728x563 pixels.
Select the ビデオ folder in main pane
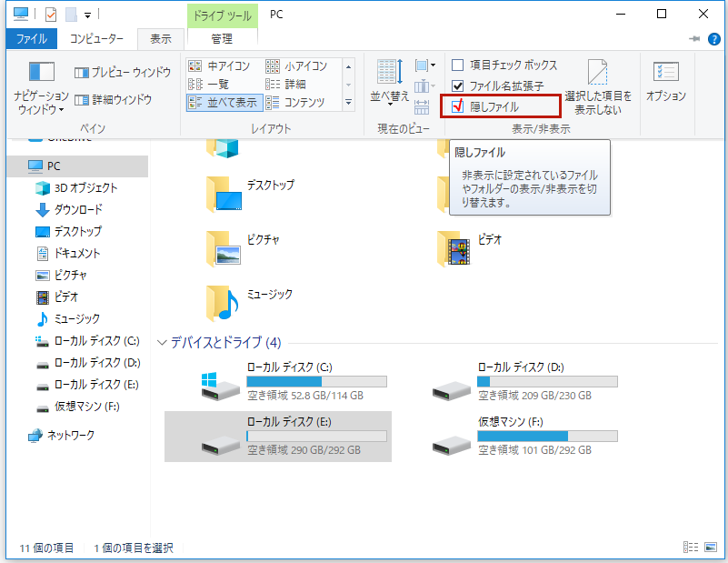[x=470, y=249]
